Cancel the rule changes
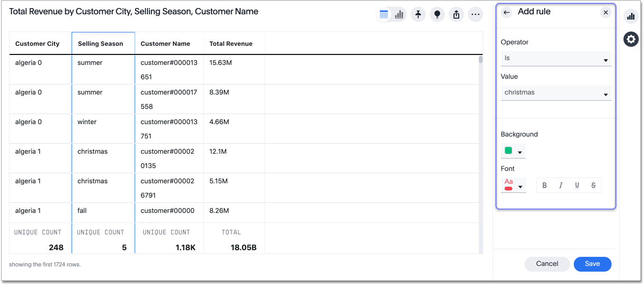The height and width of the screenshot is (285, 644). [547, 264]
